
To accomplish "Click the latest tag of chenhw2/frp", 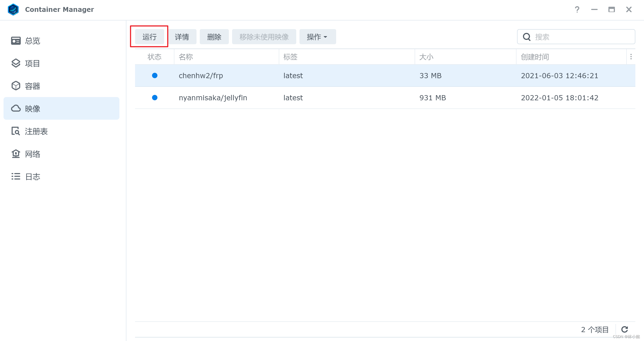I will [x=293, y=75].
